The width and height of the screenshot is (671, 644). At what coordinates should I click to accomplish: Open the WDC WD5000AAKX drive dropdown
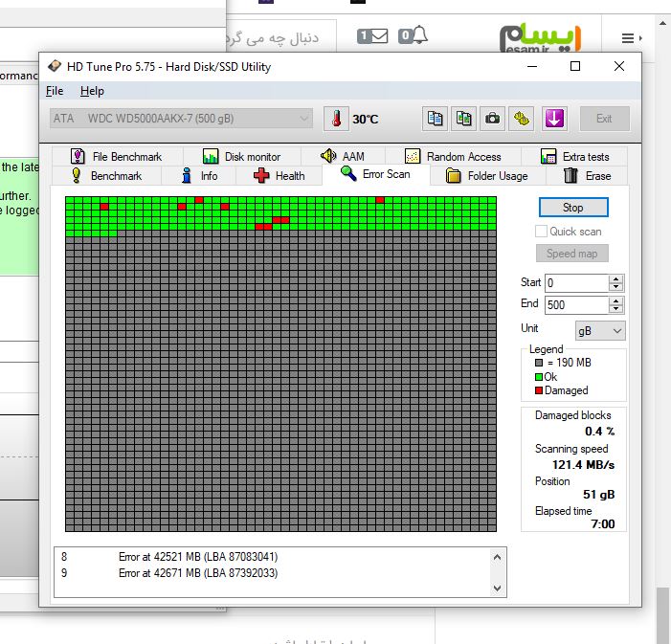coord(181,119)
